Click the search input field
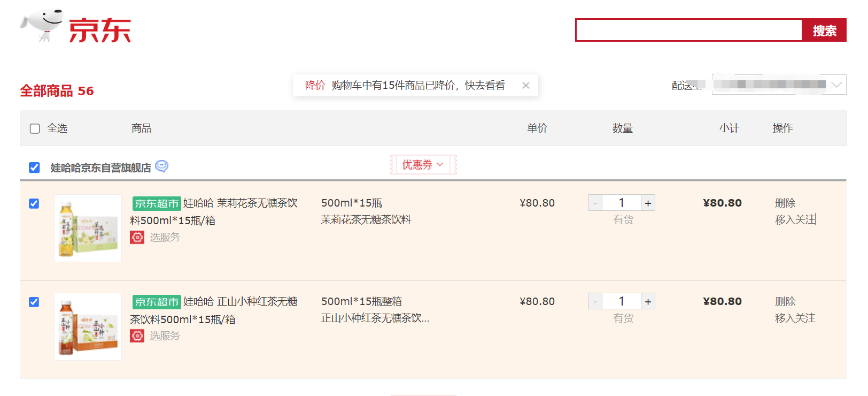 (x=689, y=30)
